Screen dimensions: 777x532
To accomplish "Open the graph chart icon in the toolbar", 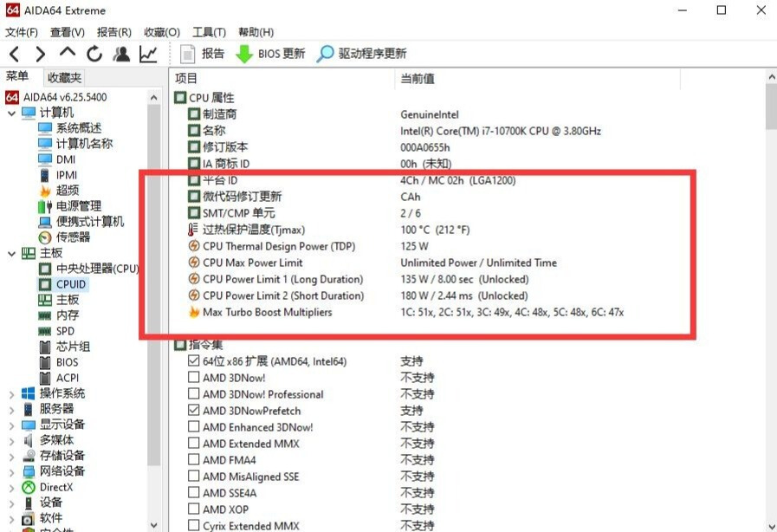I will (148, 53).
